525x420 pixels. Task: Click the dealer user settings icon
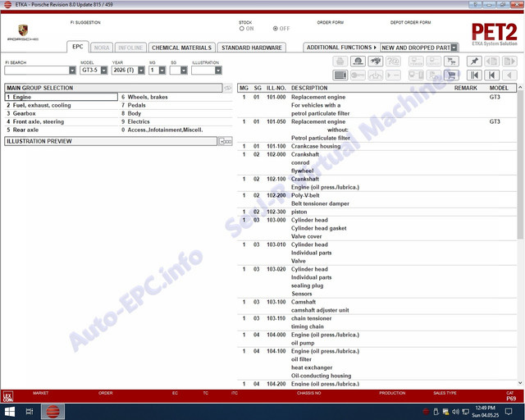tap(358, 62)
